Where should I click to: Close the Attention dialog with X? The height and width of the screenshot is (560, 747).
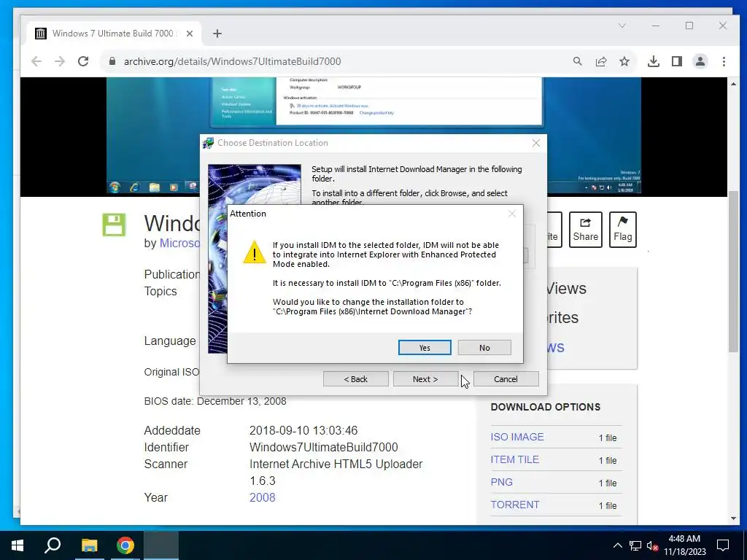point(511,214)
